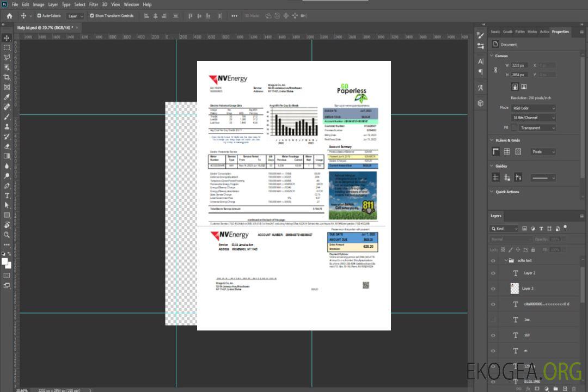Open the Help menu
The width and height of the screenshot is (588, 392).
(x=147, y=4)
